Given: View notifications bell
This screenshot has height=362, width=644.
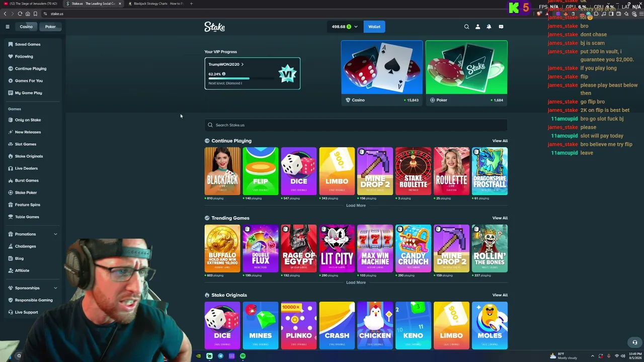Looking at the screenshot, I should (x=489, y=27).
